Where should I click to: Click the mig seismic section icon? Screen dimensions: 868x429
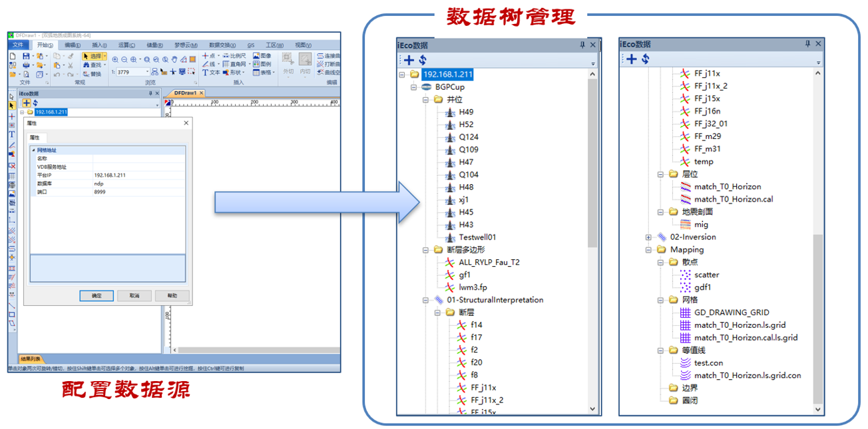coord(685,225)
